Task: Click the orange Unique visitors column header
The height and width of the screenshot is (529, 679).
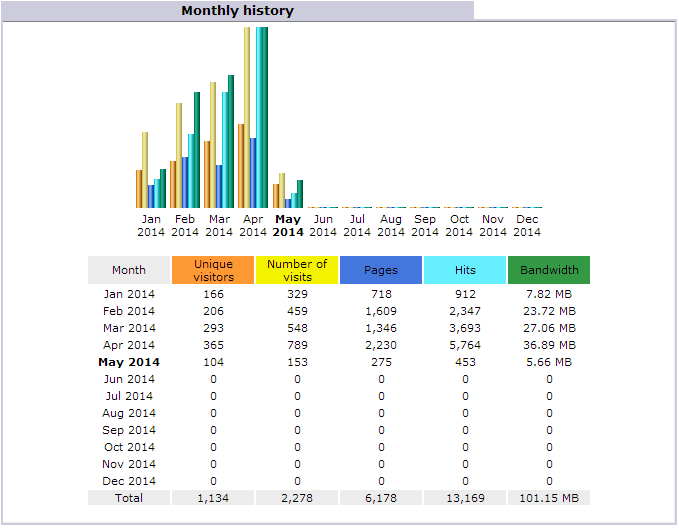Action: coord(213,270)
